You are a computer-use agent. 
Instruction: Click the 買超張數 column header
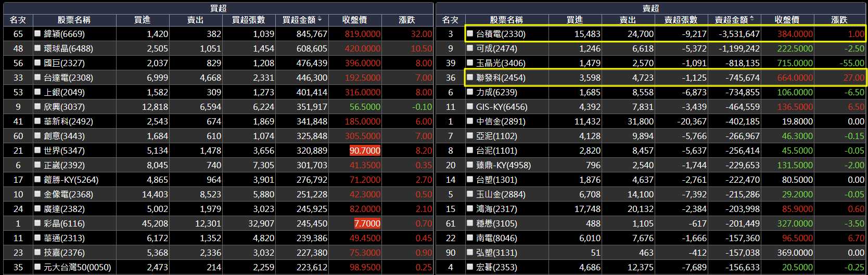pos(248,20)
